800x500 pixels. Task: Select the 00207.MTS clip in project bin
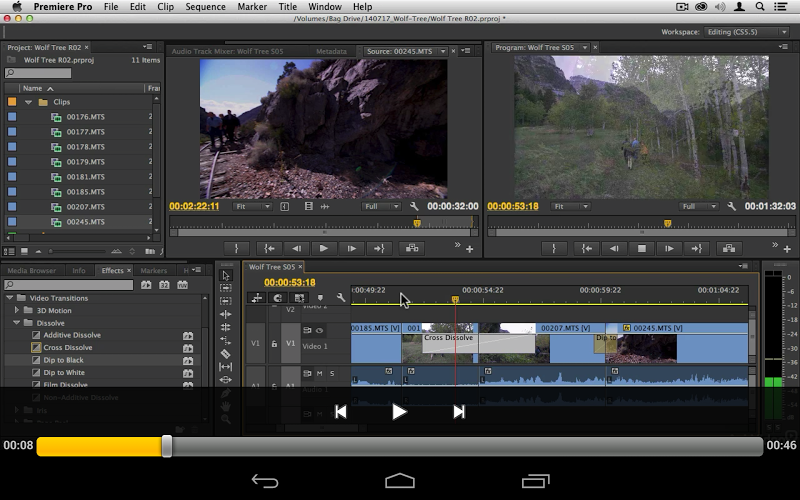click(x=85, y=207)
